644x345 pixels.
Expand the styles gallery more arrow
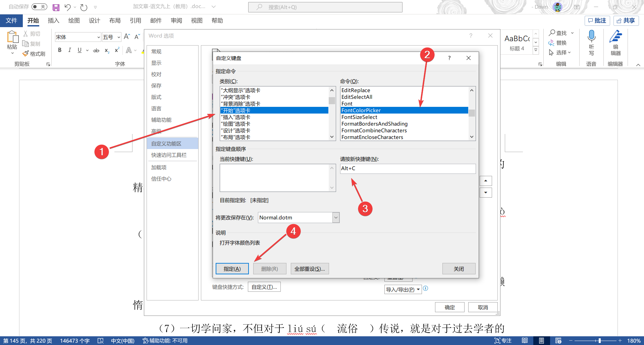tap(536, 50)
